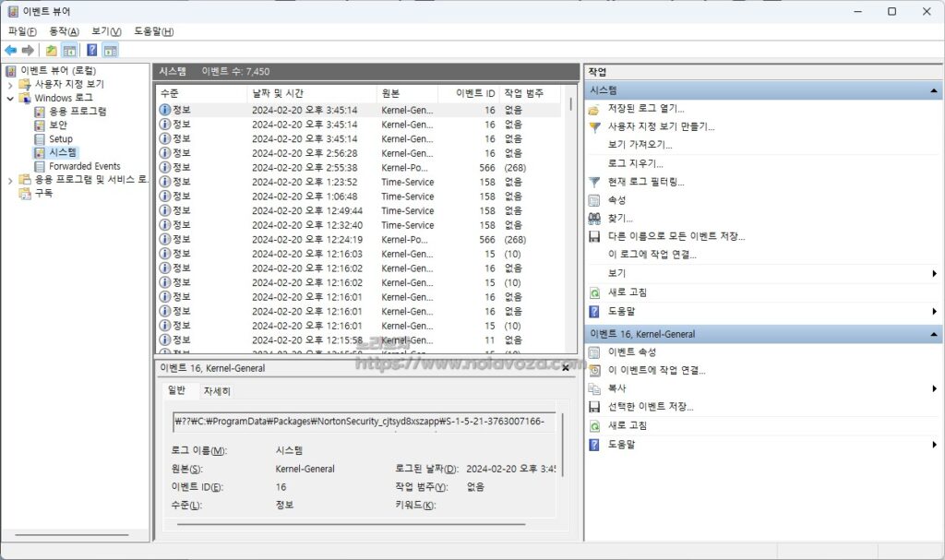
Task: Select 이벤트 뷰어 (로컬) root node
Action: [x=58, y=70]
